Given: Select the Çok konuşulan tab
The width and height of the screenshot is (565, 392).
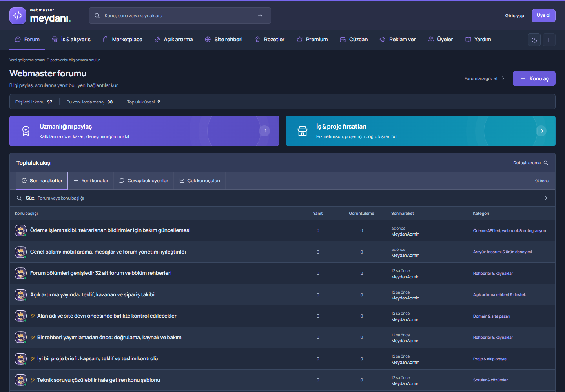Looking at the screenshot, I should click(x=200, y=181).
